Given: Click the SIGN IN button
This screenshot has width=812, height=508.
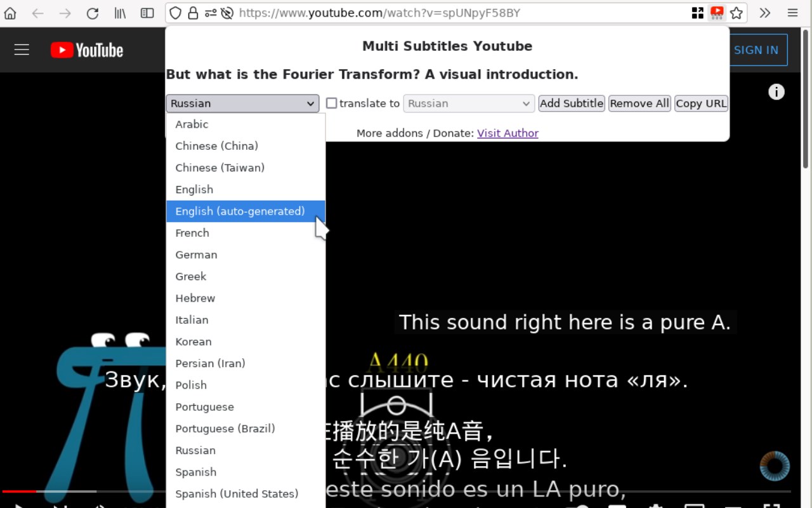Looking at the screenshot, I should pos(756,50).
